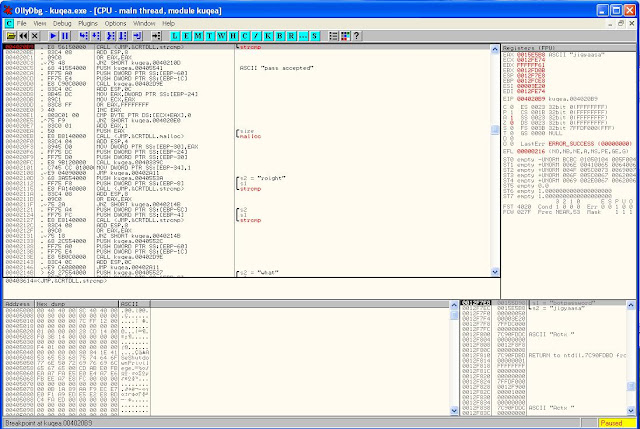Open the Help menu
This screenshot has height=429, width=640.
(168, 24)
